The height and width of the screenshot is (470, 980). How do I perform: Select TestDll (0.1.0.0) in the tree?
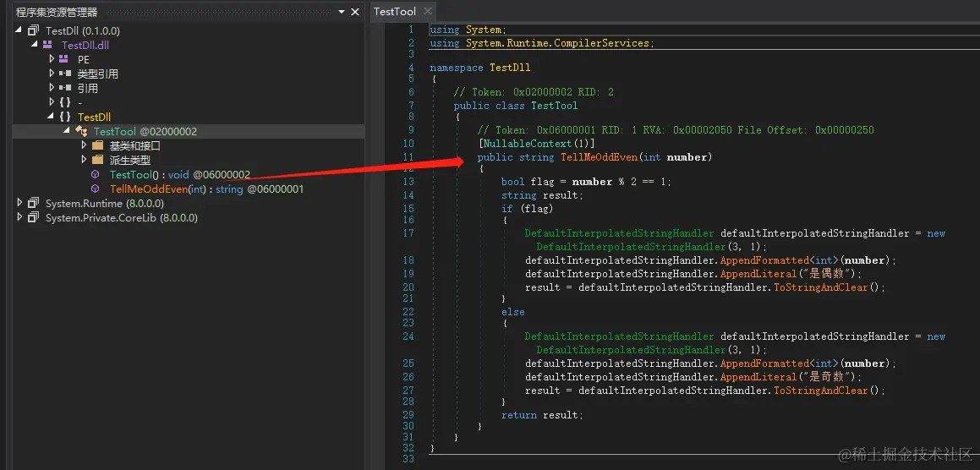83,30
